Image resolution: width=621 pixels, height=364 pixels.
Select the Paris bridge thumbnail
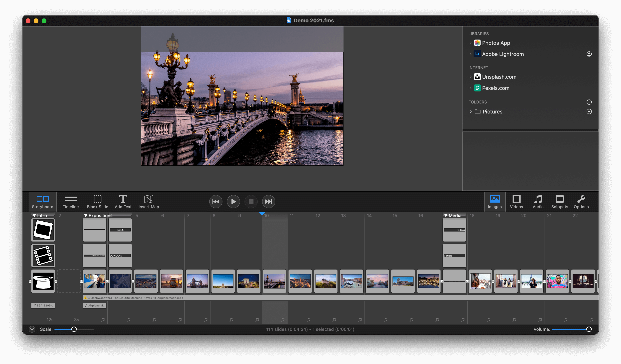275,281
